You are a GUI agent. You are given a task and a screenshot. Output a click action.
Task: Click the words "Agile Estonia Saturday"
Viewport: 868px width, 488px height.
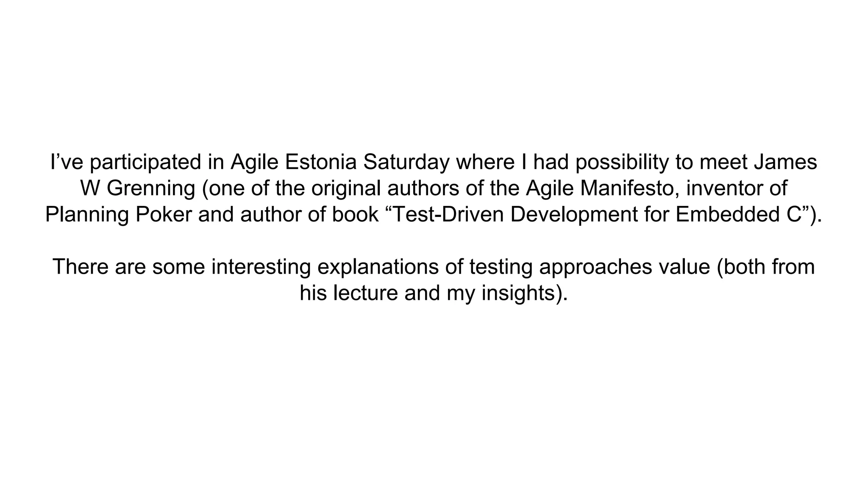point(339,162)
